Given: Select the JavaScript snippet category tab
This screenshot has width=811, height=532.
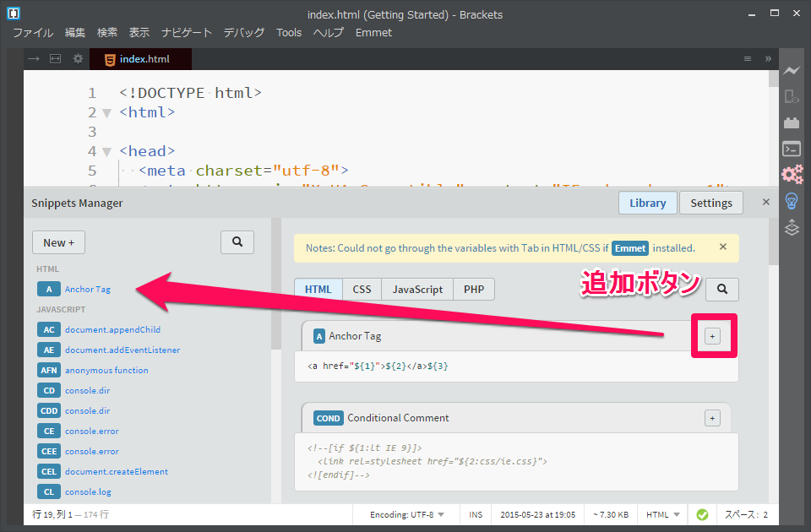Looking at the screenshot, I should [x=417, y=289].
